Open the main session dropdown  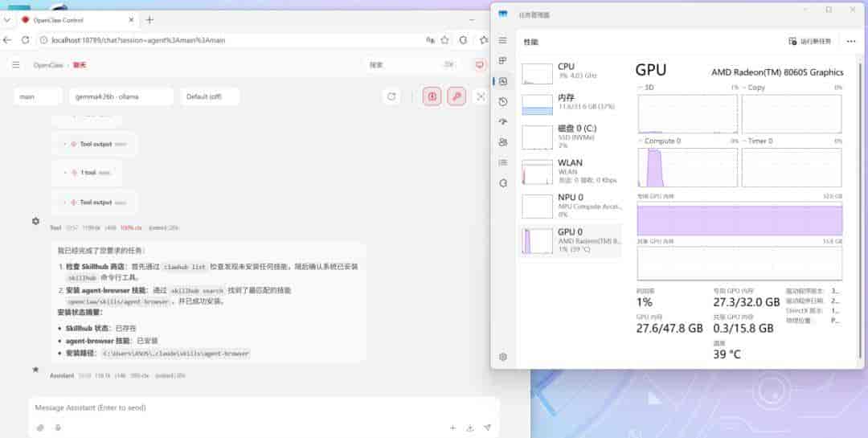[x=39, y=96]
